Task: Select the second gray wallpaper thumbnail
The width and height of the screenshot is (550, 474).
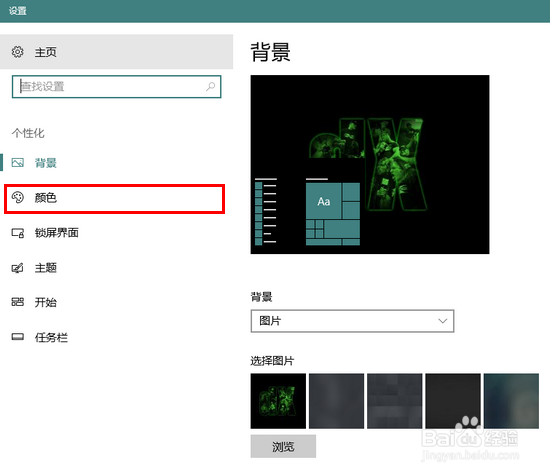Action: click(336, 401)
